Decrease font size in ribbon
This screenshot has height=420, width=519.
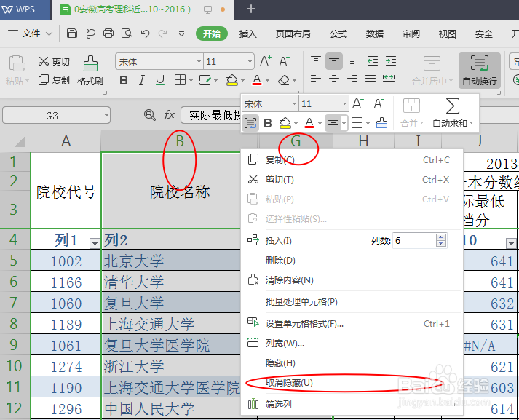[285, 61]
